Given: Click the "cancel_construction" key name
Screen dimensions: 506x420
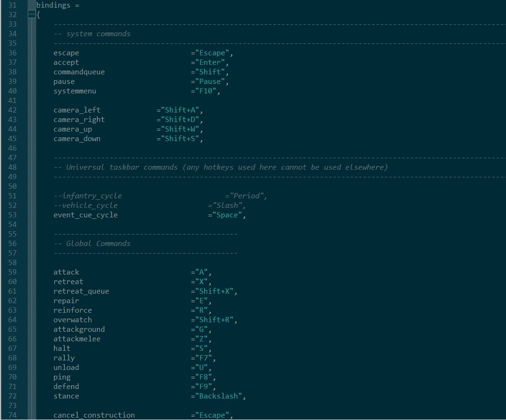Looking at the screenshot, I should pyautogui.click(x=94, y=415).
